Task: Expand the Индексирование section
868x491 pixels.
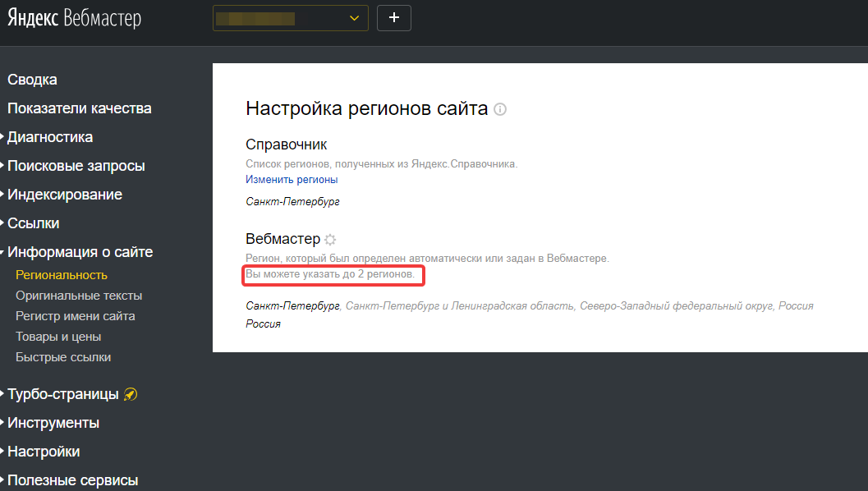Action: [64, 195]
